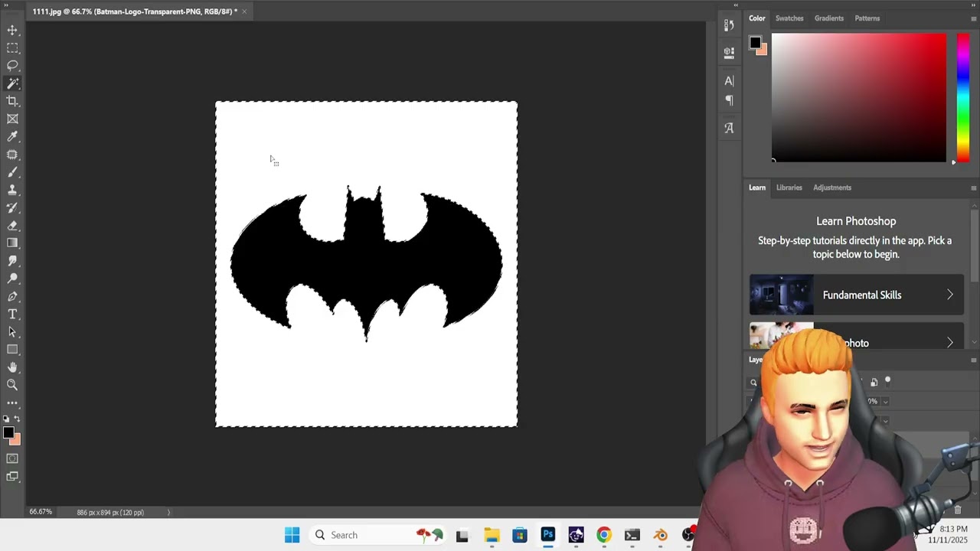Select the Zoom tool
Image resolution: width=980 pixels, height=551 pixels.
tap(12, 385)
